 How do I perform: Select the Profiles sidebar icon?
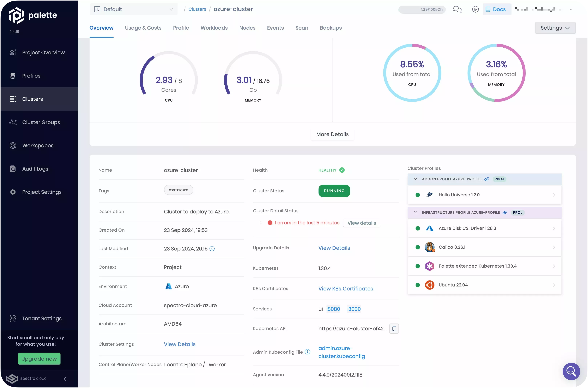pos(13,75)
